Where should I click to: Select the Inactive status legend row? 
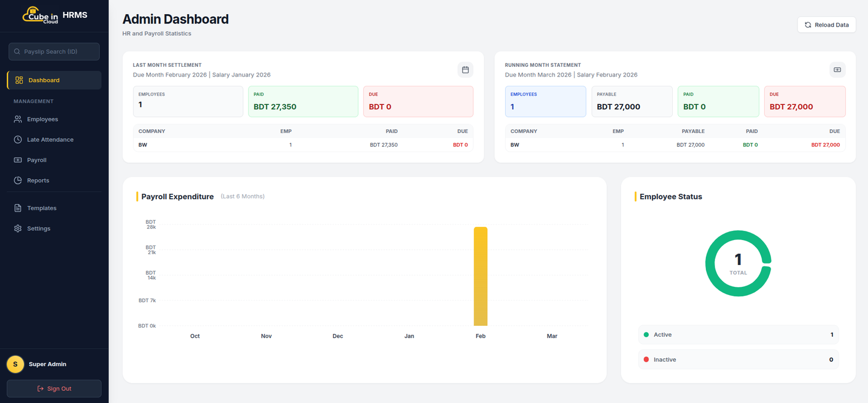738,360
